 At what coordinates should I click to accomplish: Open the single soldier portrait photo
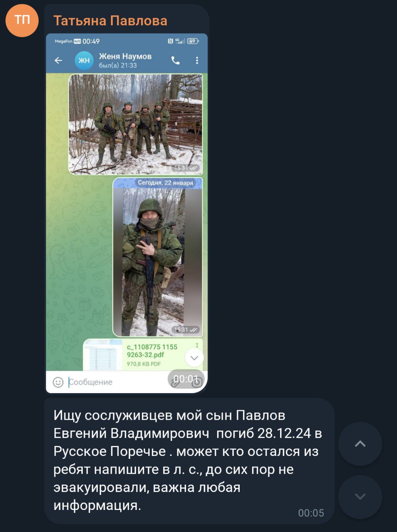[x=158, y=257]
